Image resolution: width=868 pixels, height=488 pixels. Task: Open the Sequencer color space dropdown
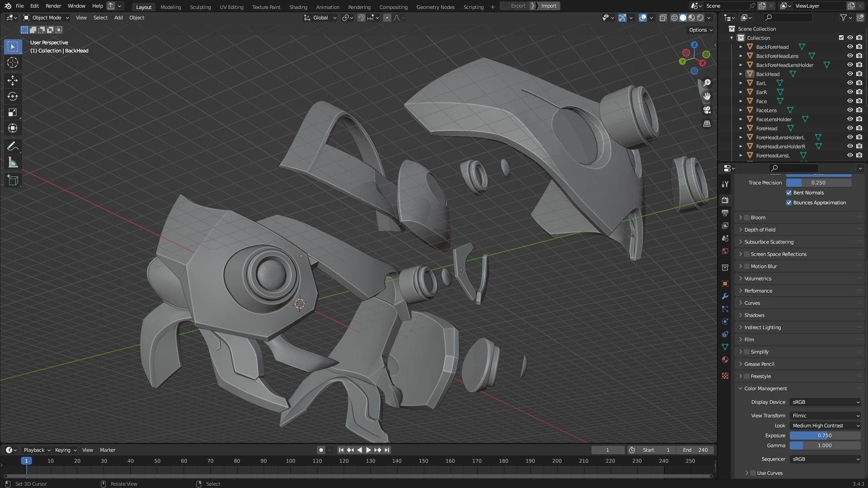click(825, 459)
